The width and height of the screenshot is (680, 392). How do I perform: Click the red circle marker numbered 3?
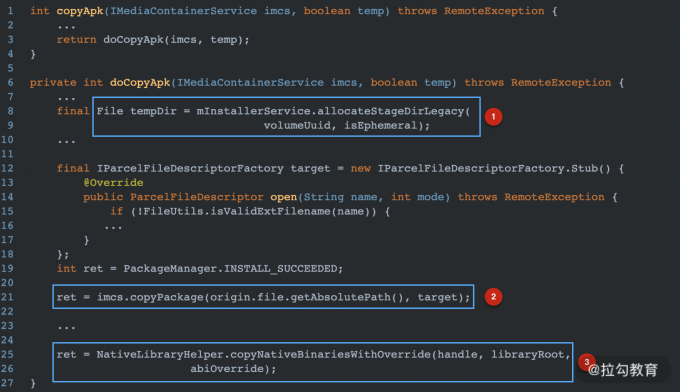pos(586,362)
